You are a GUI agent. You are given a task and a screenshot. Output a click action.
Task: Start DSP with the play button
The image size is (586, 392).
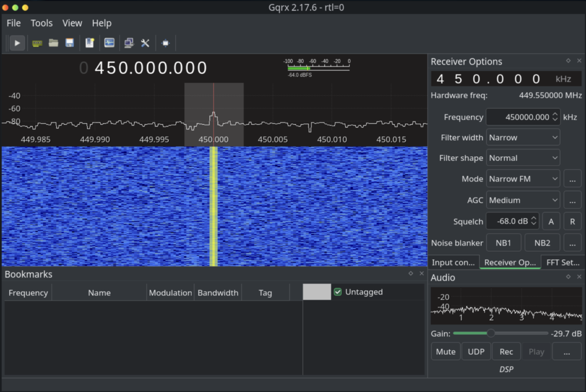(17, 43)
